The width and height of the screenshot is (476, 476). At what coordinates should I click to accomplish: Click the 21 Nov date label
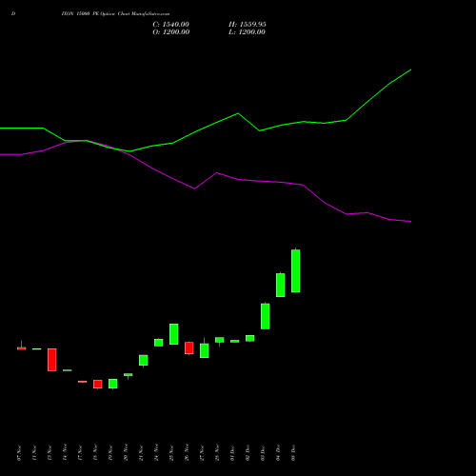point(141,453)
